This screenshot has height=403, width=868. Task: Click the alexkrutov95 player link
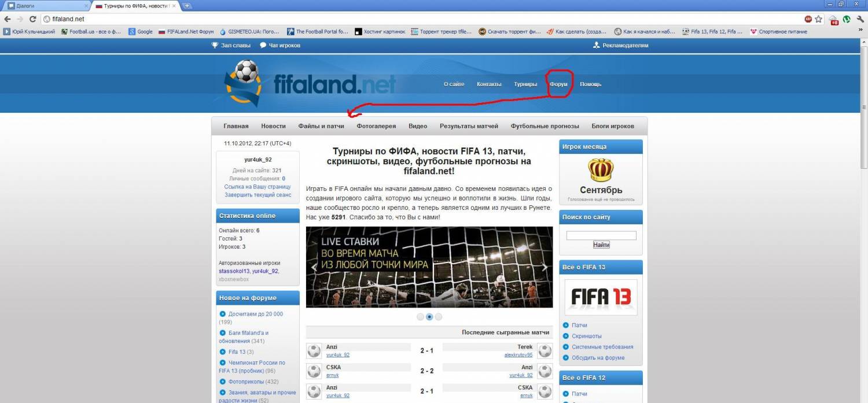click(518, 355)
